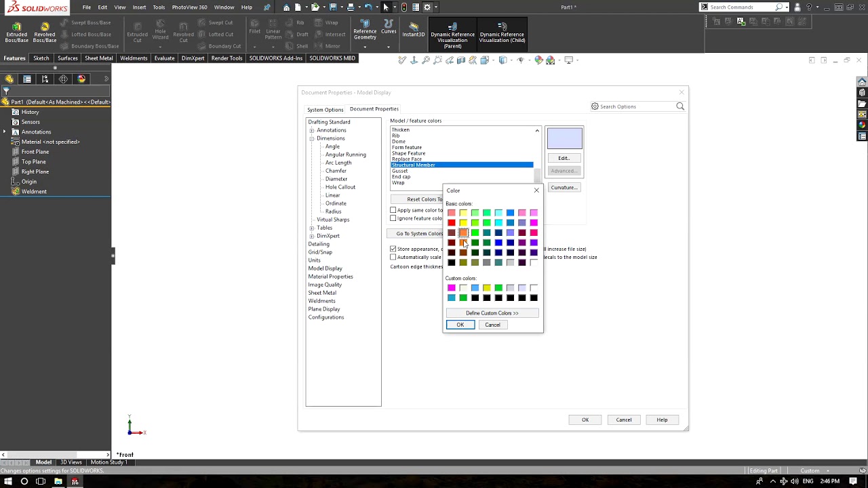Screen dimensions: 868x488
Task: Expand the Tables node in options tree
Action: (312, 228)
